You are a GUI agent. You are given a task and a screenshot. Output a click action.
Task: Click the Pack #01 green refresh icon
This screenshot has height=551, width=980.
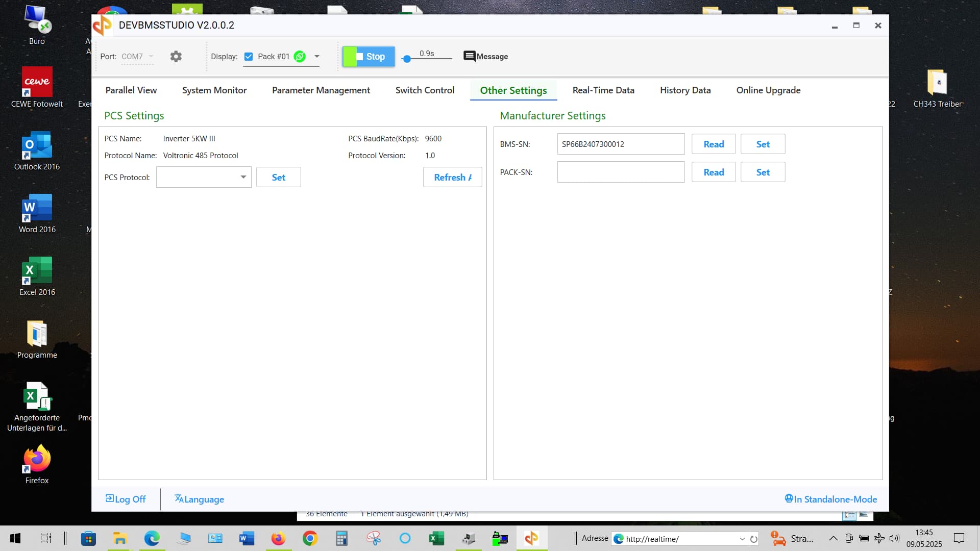(300, 57)
